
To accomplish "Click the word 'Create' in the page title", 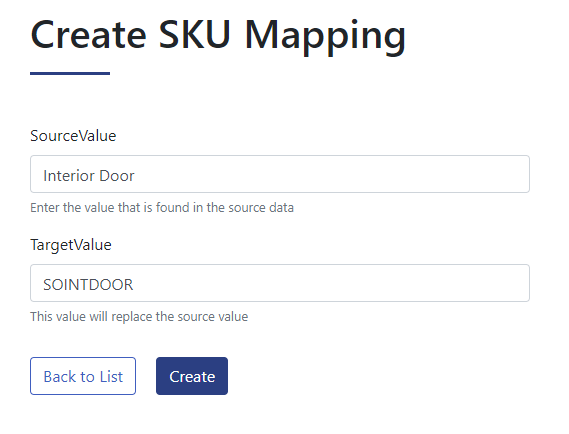I will click(89, 34).
